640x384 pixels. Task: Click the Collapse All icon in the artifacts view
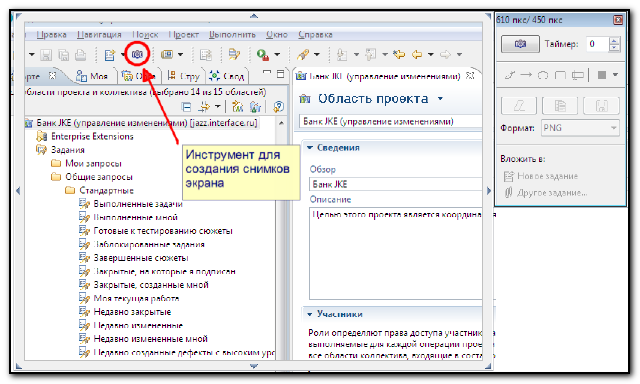click(186, 107)
